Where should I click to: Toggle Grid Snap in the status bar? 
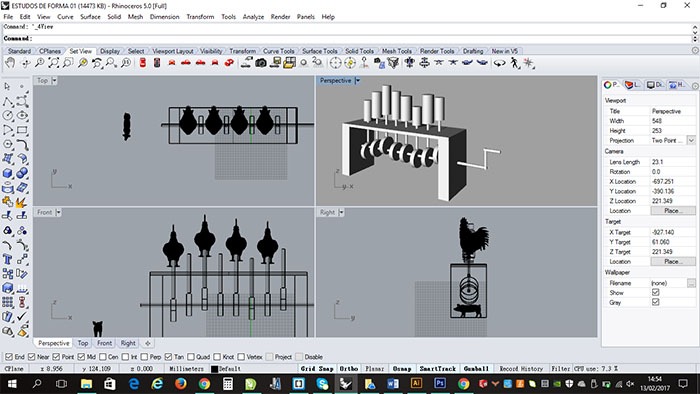317,369
